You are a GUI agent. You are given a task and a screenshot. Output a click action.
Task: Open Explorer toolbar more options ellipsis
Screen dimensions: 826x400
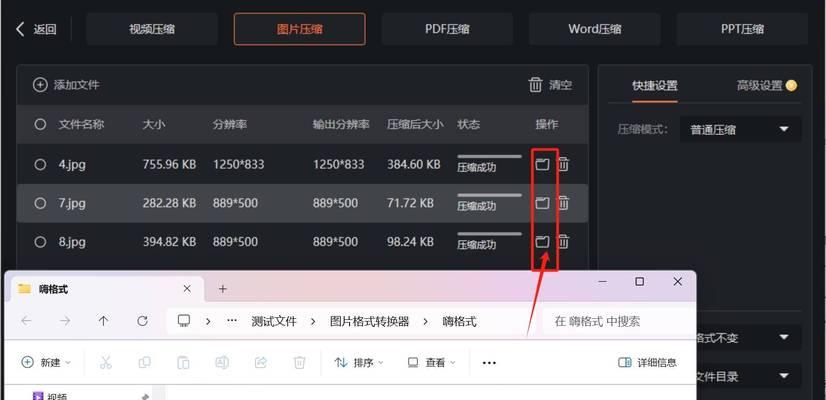point(489,363)
